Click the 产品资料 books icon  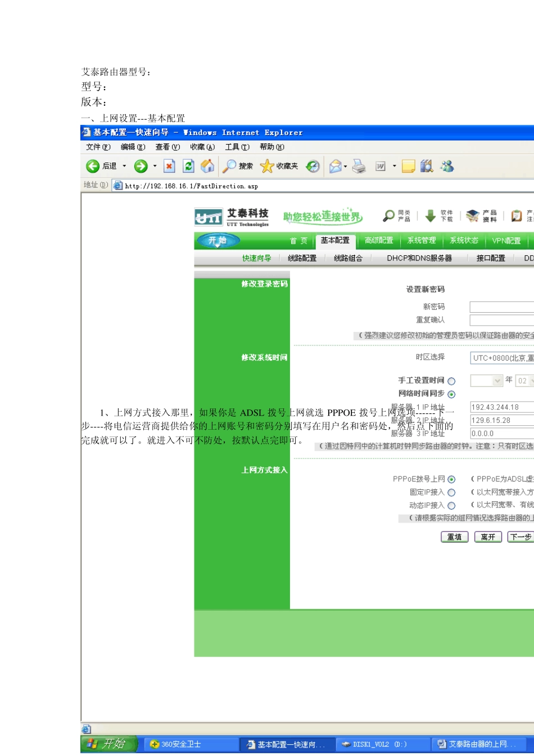pyautogui.click(x=473, y=216)
